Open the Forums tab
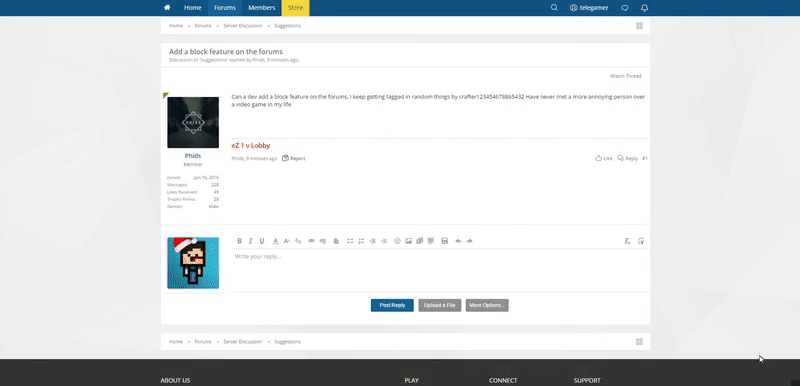800x386 pixels. pyautogui.click(x=224, y=8)
